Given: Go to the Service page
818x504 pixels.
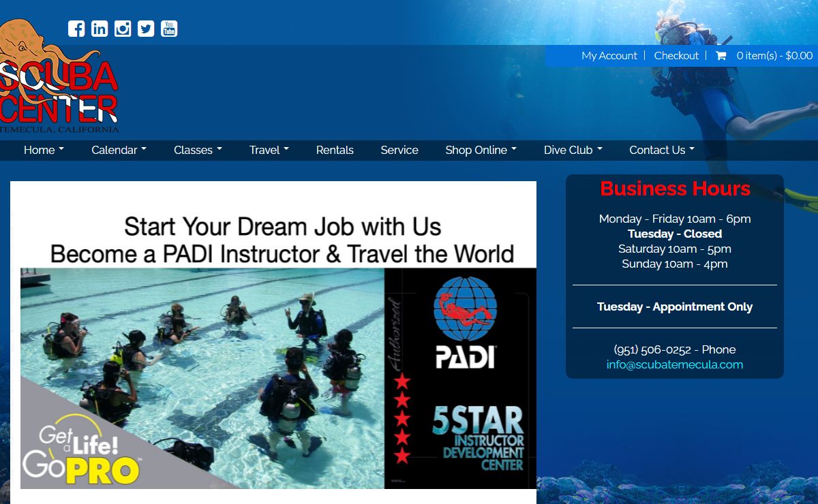Looking at the screenshot, I should click(x=399, y=150).
